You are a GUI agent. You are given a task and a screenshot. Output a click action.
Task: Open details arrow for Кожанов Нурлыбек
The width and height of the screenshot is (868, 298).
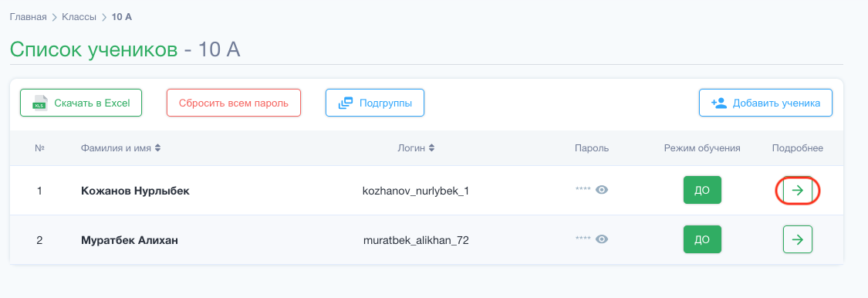coord(797,191)
